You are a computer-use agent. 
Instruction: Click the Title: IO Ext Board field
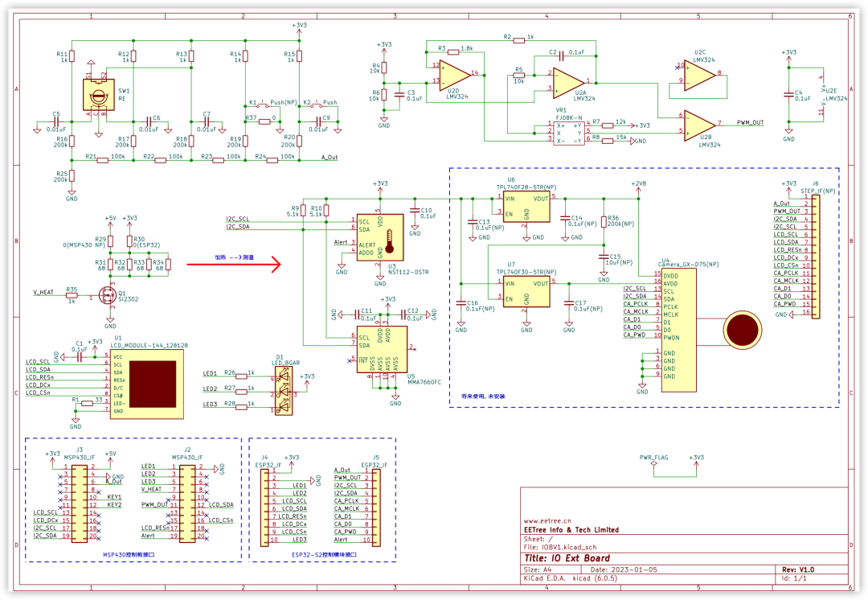click(x=567, y=558)
